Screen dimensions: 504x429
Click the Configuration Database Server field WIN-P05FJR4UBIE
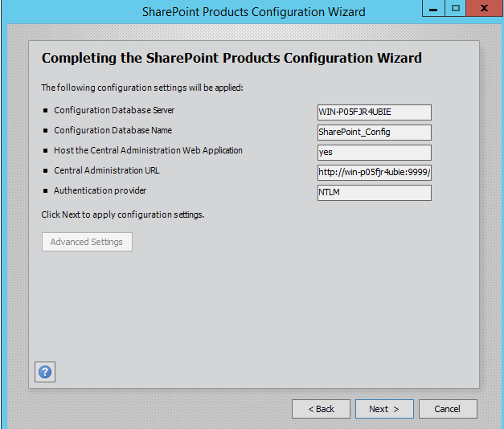point(375,112)
